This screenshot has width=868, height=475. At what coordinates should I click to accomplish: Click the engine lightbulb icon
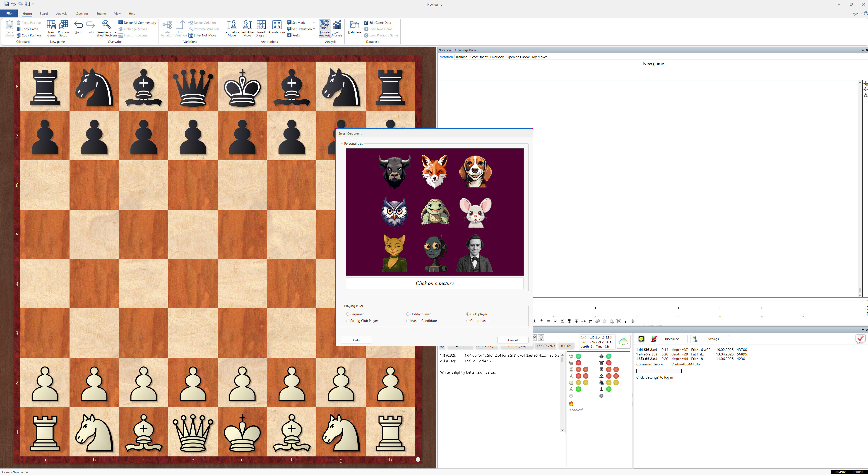tap(541, 337)
